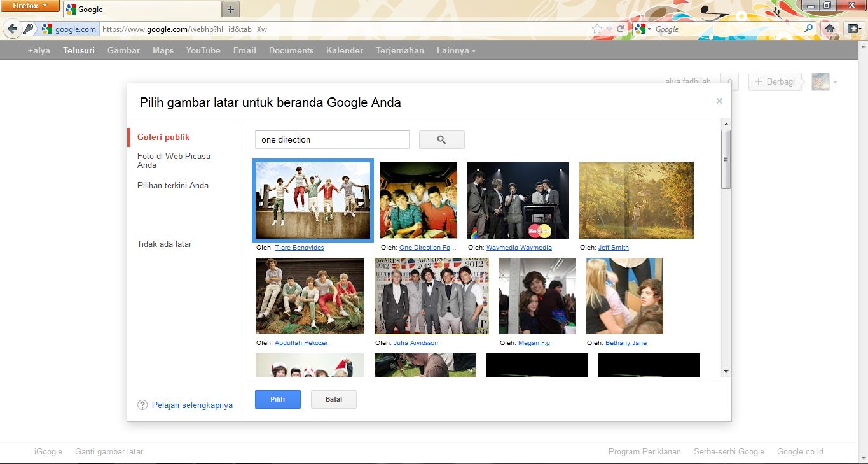The image size is (868, 464).
Task: Select the thumbnail by Abdullah Peközer
Action: 310,296
